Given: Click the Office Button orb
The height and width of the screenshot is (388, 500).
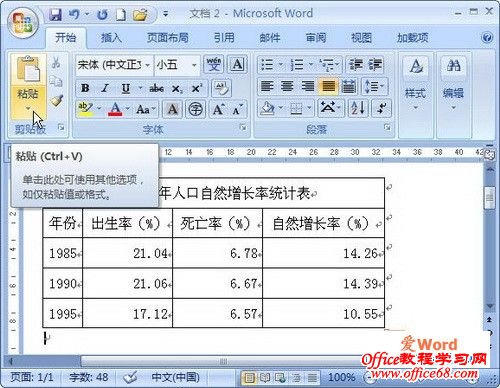Looking at the screenshot, I should pos(23,23).
